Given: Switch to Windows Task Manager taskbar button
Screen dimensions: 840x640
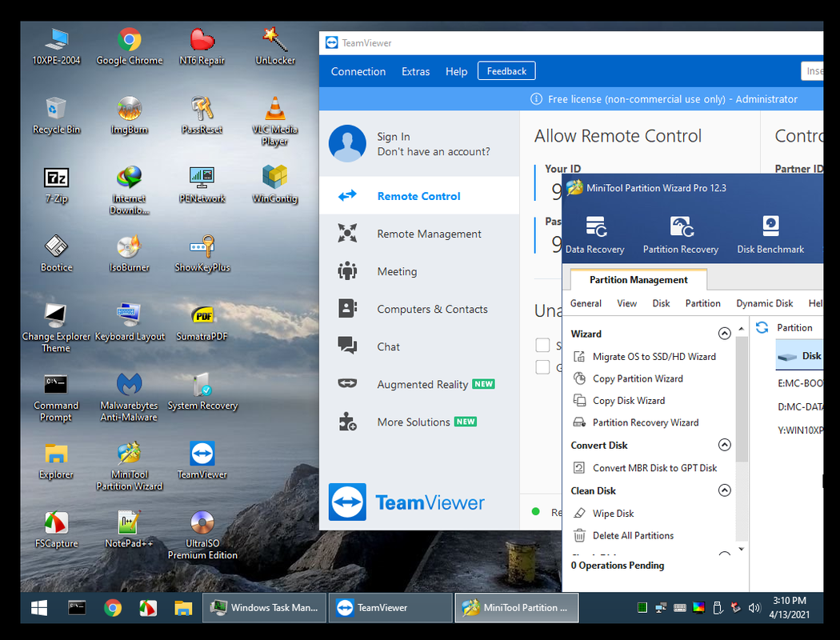Looking at the screenshot, I should (264, 607).
